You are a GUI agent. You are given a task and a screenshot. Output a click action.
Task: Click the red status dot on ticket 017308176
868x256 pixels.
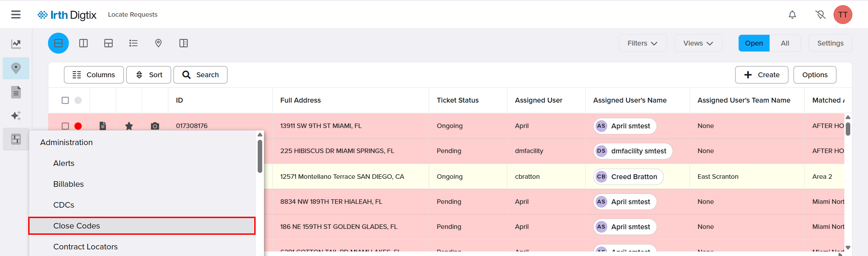78,126
